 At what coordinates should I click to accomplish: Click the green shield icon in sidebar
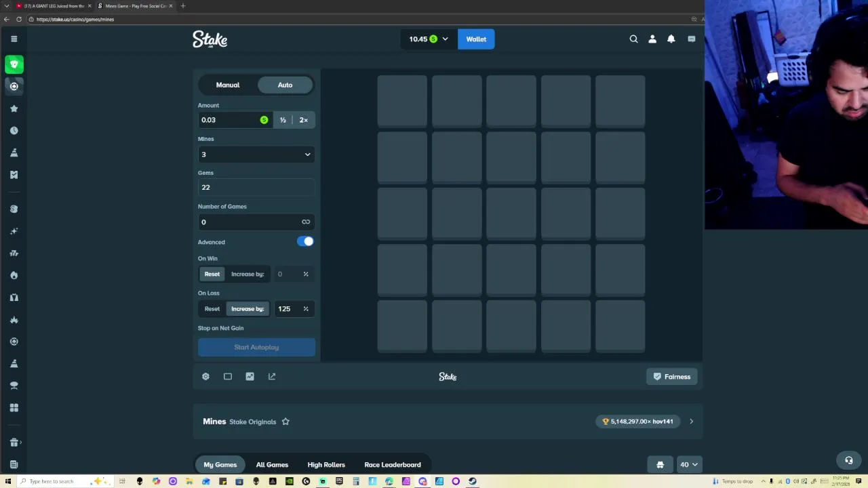tap(14, 64)
